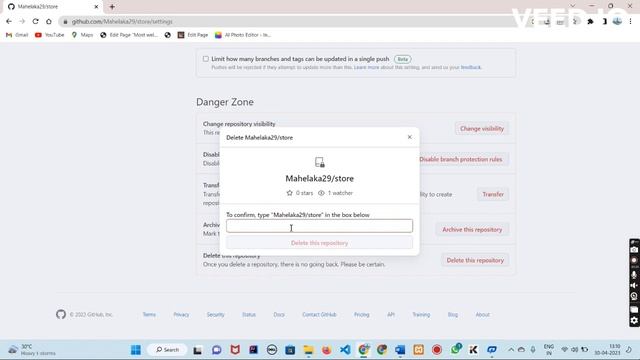
Task: Open Dell app from taskbar
Action: coord(272,350)
